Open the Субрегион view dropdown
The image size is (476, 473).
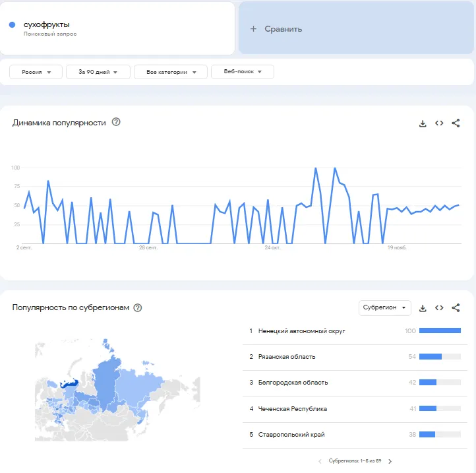[x=384, y=307]
